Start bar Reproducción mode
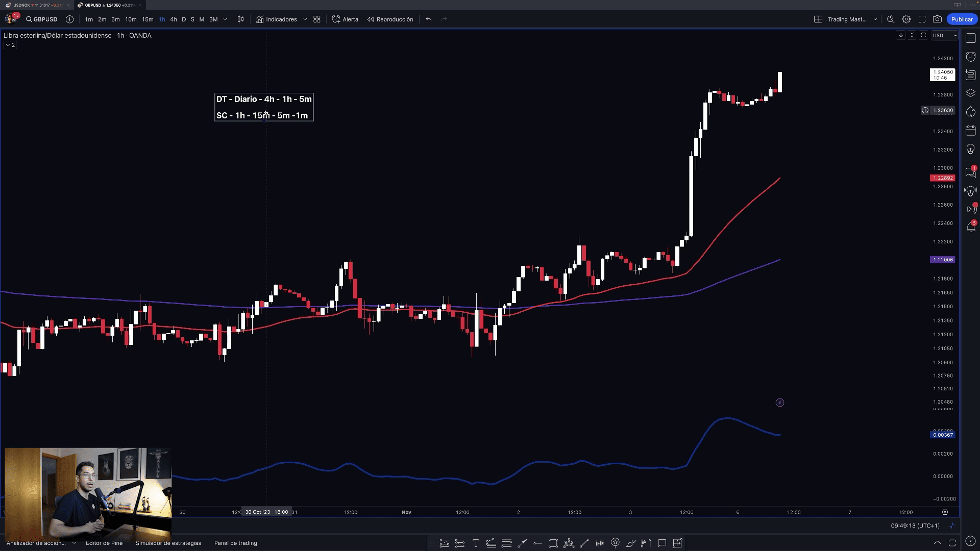The height and width of the screenshot is (551, 980). pos(390,19)
